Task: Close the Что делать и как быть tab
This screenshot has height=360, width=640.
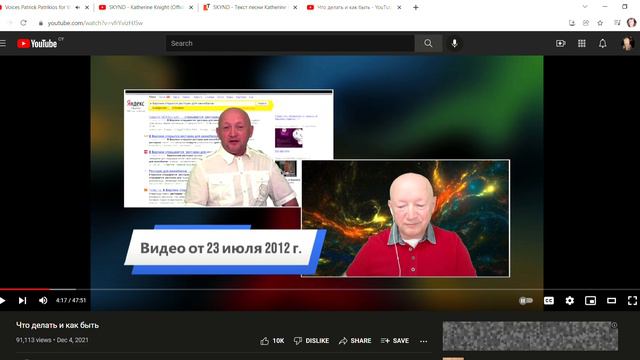Action: [399, 7]
